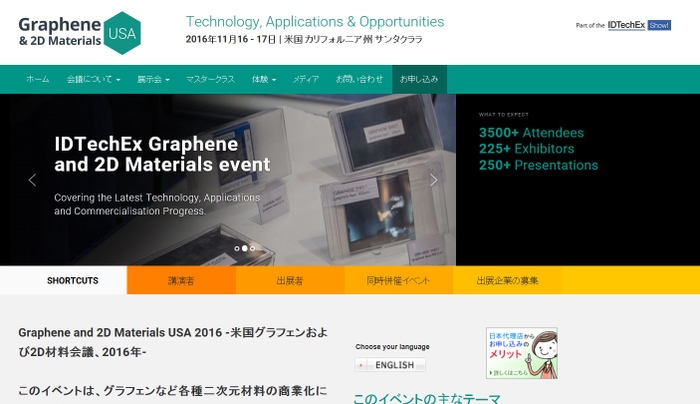
Task: Open the ホーム menu item
Action: tap(38, 79)
